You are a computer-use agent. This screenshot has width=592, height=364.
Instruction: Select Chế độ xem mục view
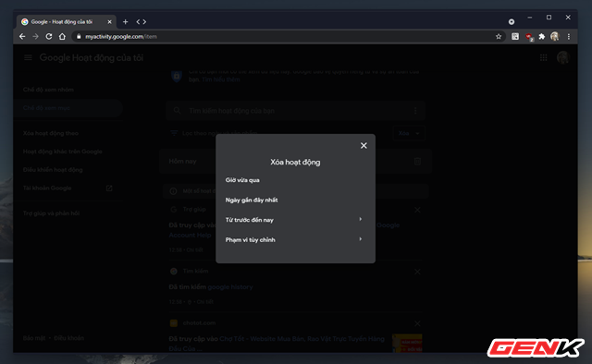tap(68, 108)
